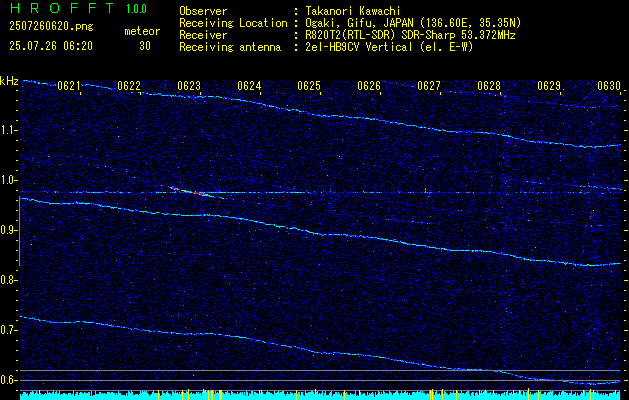Click the 0623 time marker

click(189, 86)
